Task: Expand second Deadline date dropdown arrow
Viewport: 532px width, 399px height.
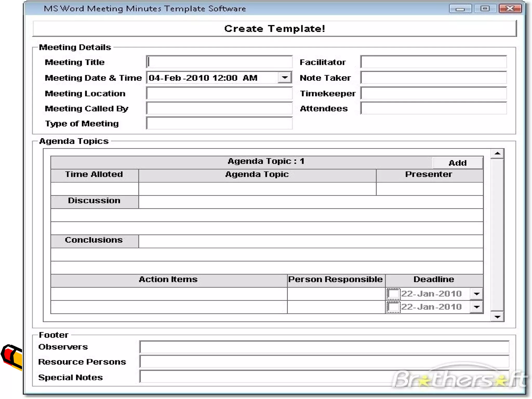Action: coord(476,307)
